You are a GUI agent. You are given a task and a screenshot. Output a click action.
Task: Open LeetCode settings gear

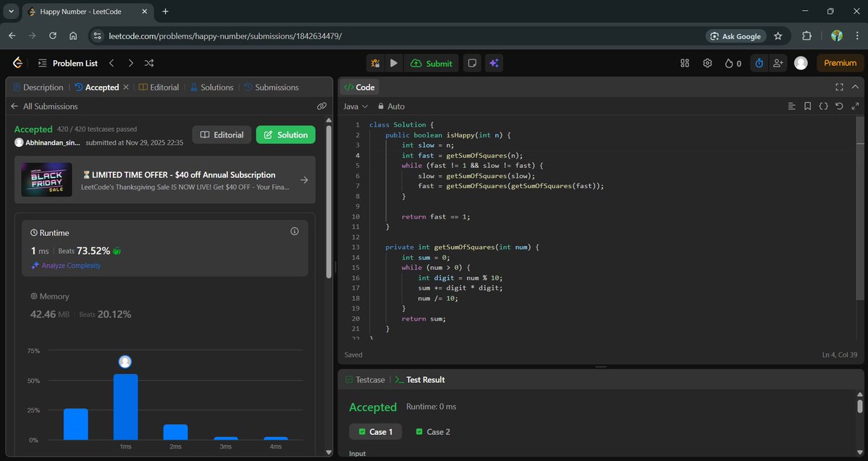pyautogui.click(x=707, y=63)
